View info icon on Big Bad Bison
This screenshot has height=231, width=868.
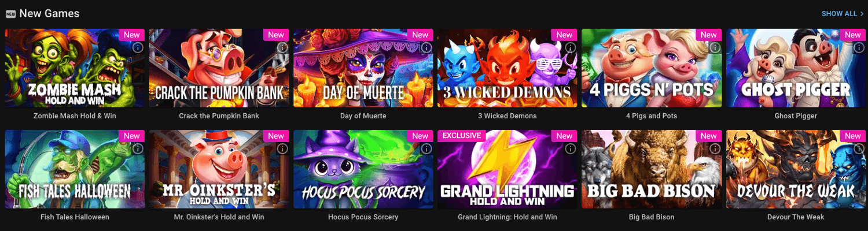(x=715, y=149)
